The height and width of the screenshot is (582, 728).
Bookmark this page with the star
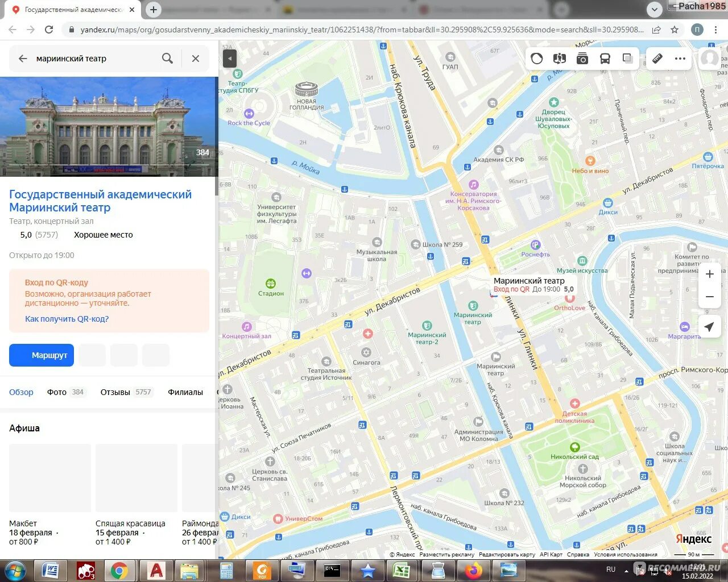coord(675,30)
